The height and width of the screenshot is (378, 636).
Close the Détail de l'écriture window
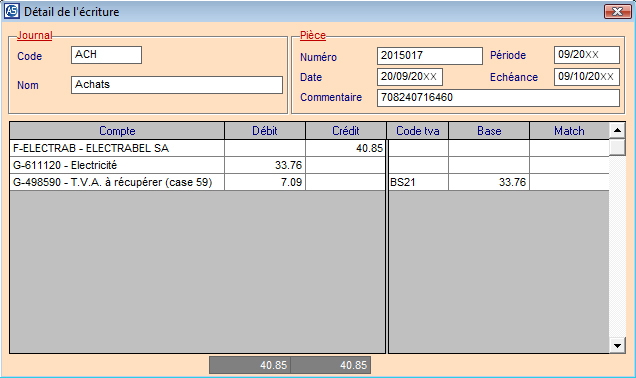click(617, 11)
